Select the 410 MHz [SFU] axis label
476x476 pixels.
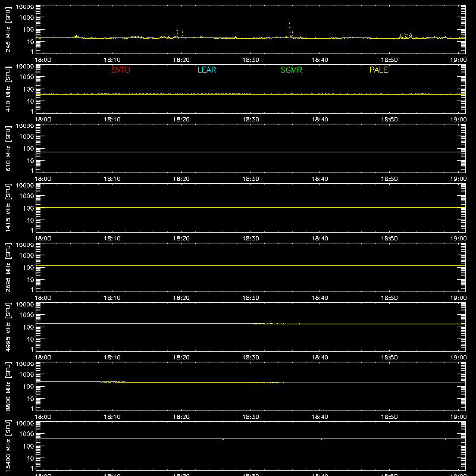8,89
